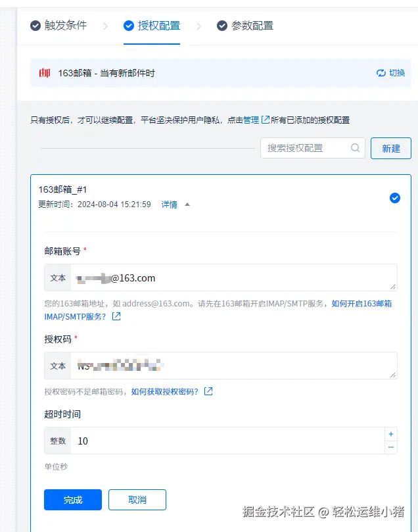Viewport: 418px width, 532px height.
Task: Click the external icon after IMAP/SMTP服务?
Action: point(116,316)
